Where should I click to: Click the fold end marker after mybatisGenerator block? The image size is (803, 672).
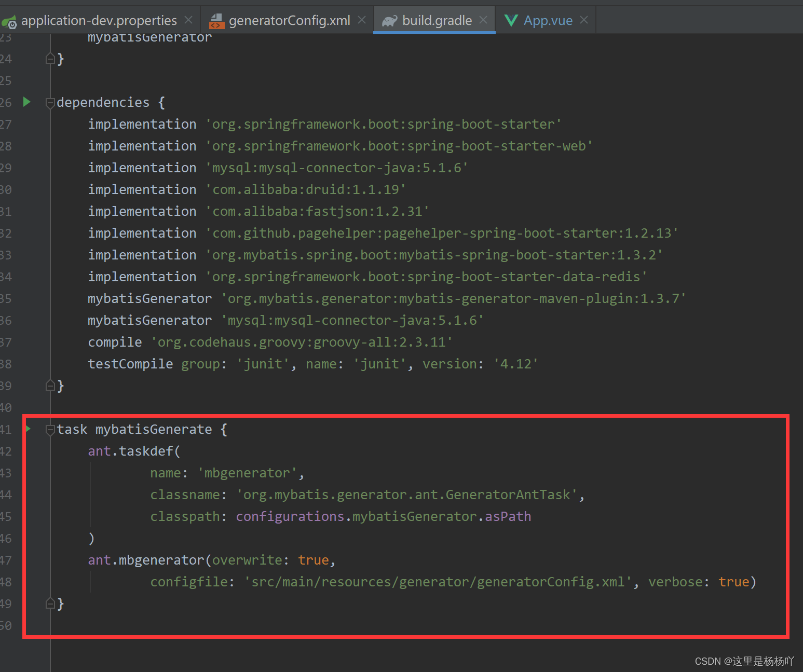point(50,59)
